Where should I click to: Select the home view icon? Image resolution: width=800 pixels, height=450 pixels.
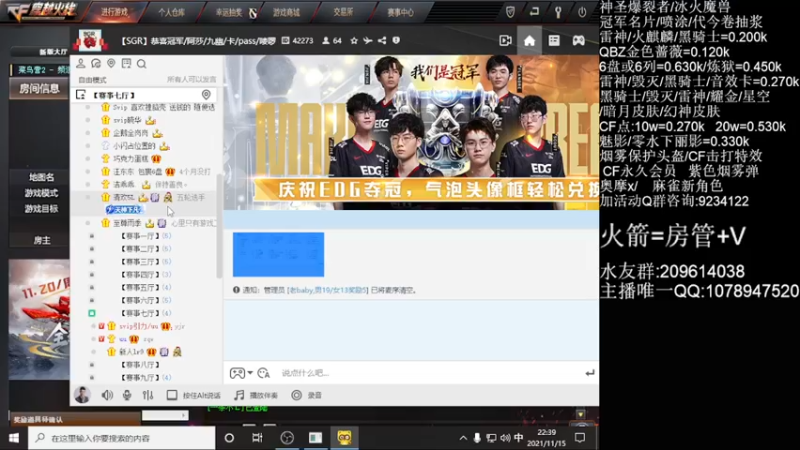point(529,40)
